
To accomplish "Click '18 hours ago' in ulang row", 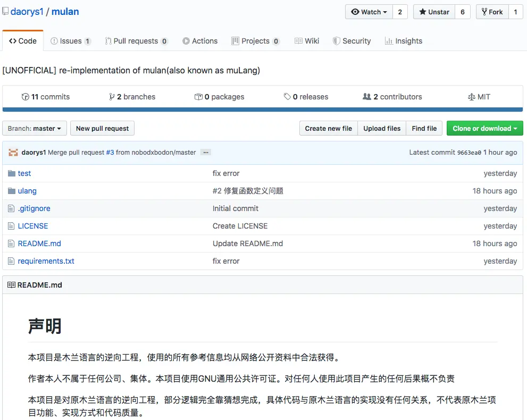I will click(495, 191).
